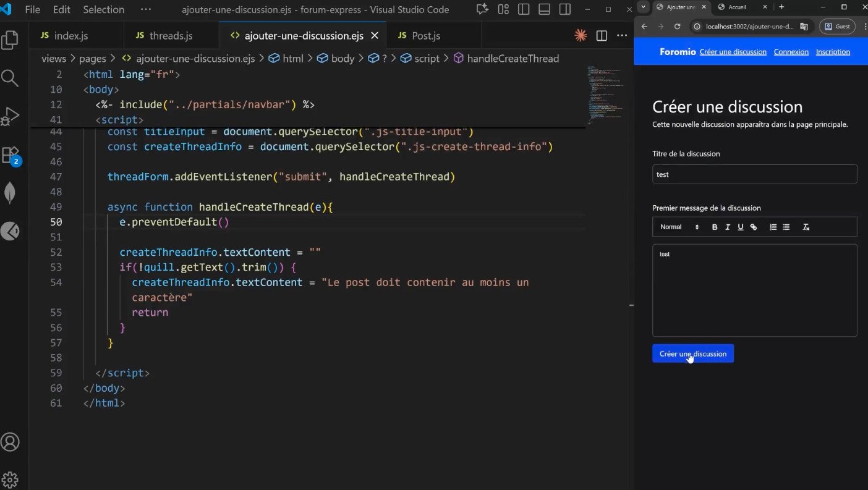Click the blue Créer une discussion button
Image resolution: width=868 pixels, height=490 pixels.
(x=693, y=354)
